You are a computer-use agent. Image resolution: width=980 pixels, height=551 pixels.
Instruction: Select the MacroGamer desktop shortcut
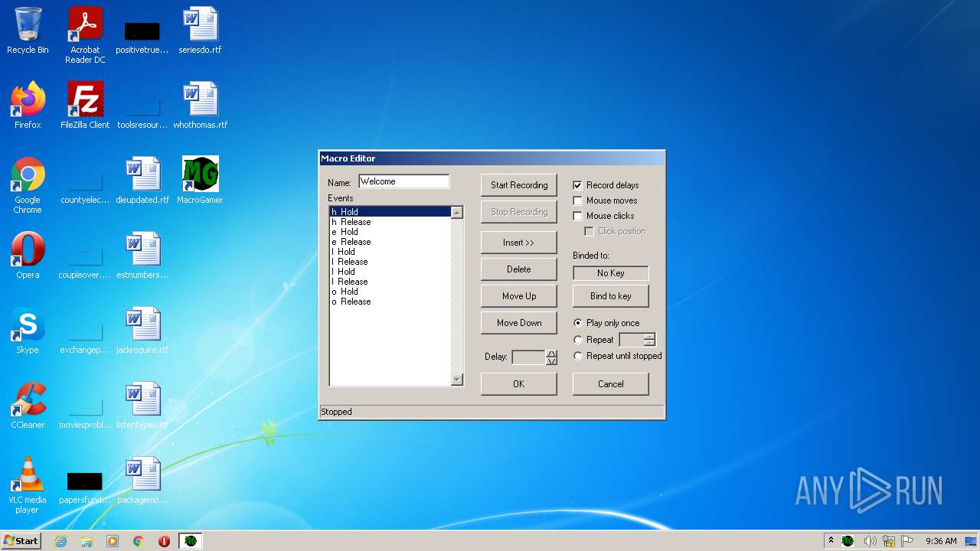(200, 181)
